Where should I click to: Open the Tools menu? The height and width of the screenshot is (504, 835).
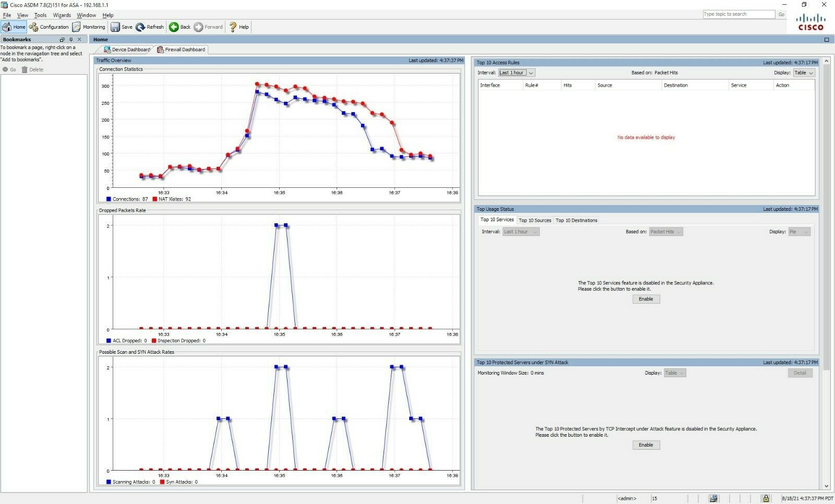(x=40, y=15)
